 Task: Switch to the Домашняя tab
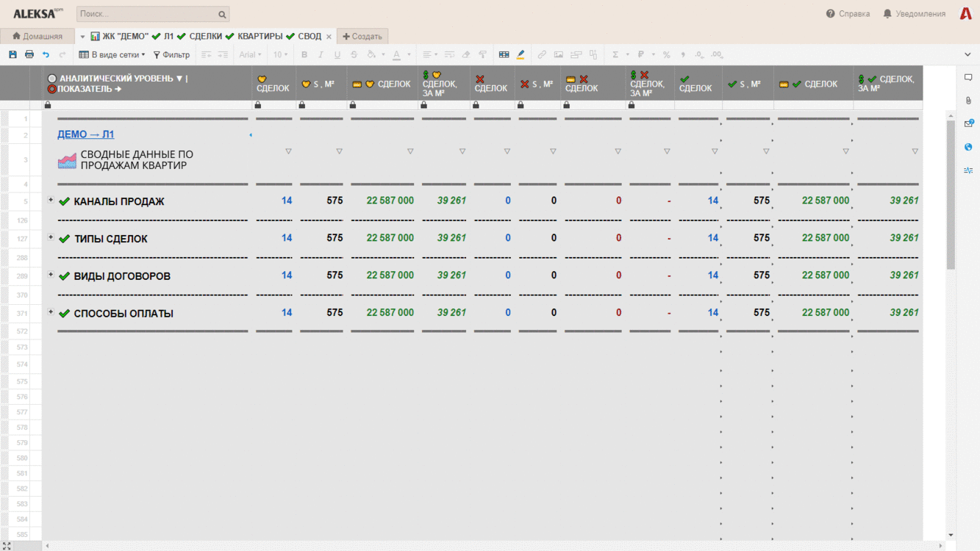click(37, 36)
